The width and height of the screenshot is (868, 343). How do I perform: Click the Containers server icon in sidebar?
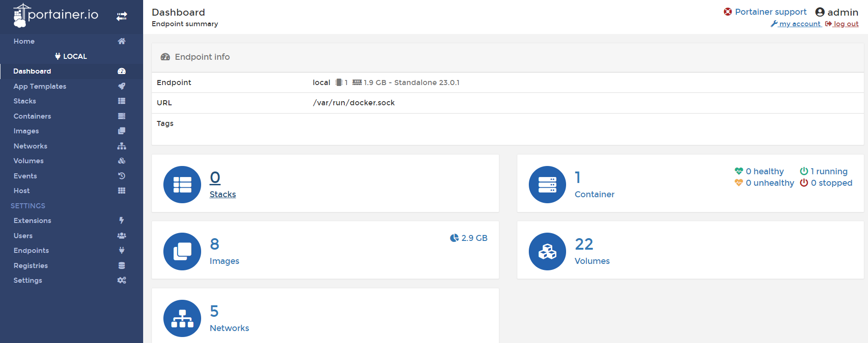[x=122, y=116]
